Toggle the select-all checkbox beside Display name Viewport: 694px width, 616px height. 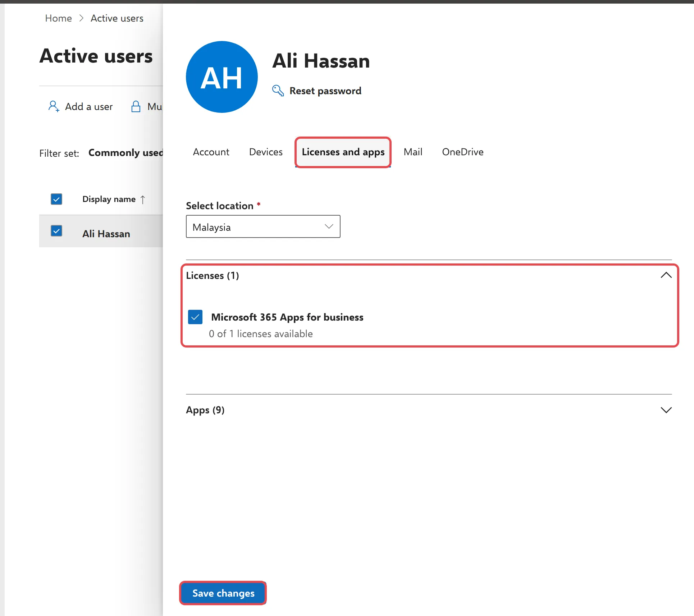56,199
